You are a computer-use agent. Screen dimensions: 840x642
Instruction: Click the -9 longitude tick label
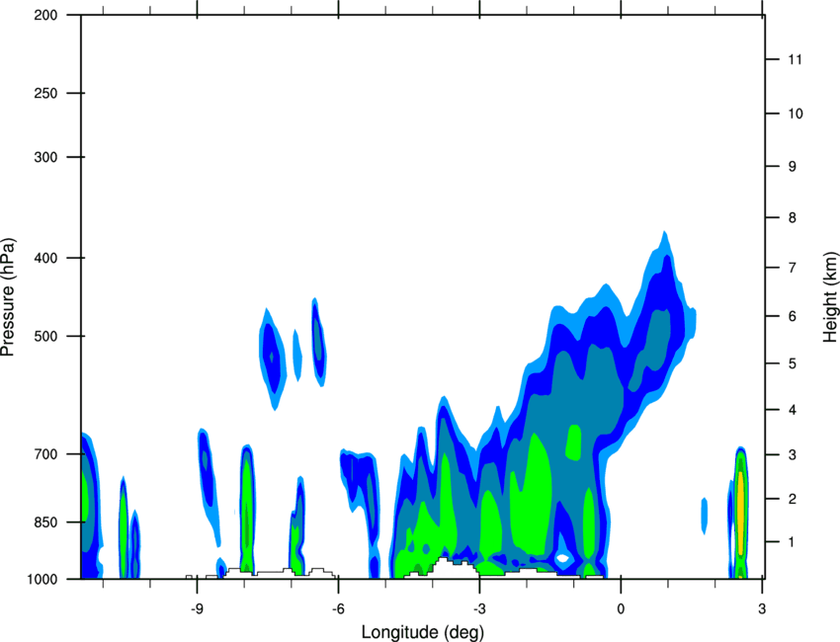(x=197, y=609)
